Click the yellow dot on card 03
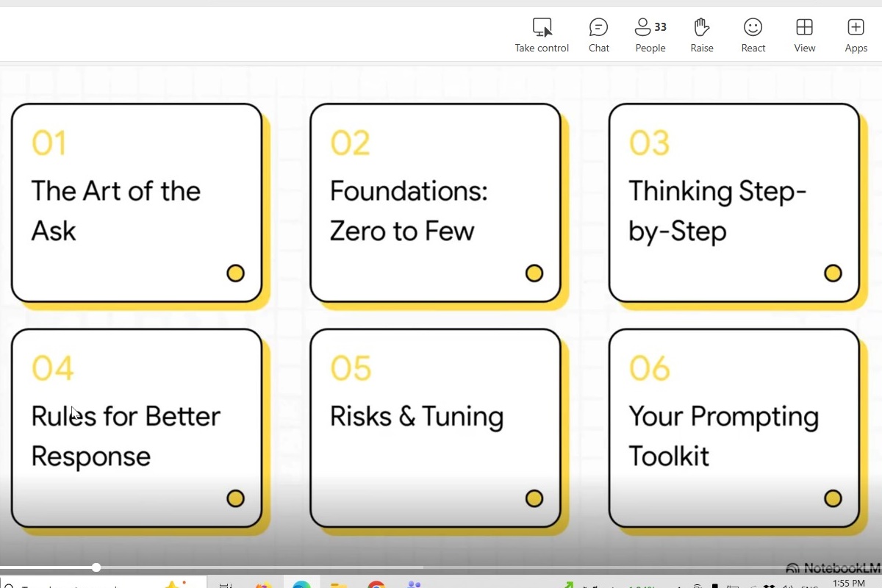This screenshot has height=588, width=882. point(833,273)
